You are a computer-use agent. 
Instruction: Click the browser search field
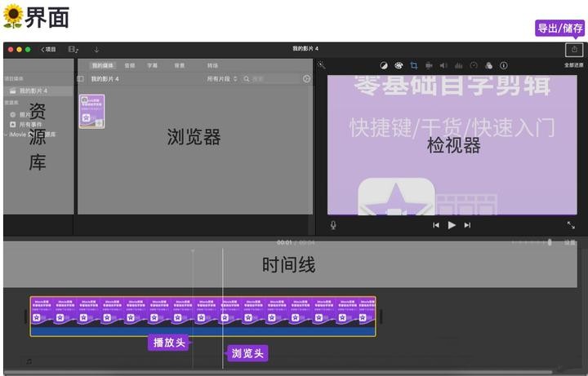271,79
